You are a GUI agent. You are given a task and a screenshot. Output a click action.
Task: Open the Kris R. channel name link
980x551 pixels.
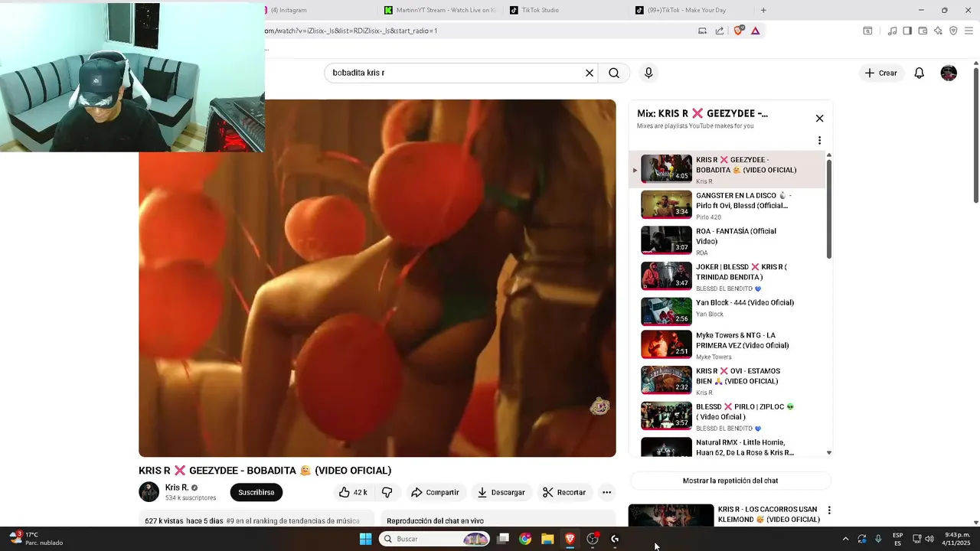click(x=177, y=487)
